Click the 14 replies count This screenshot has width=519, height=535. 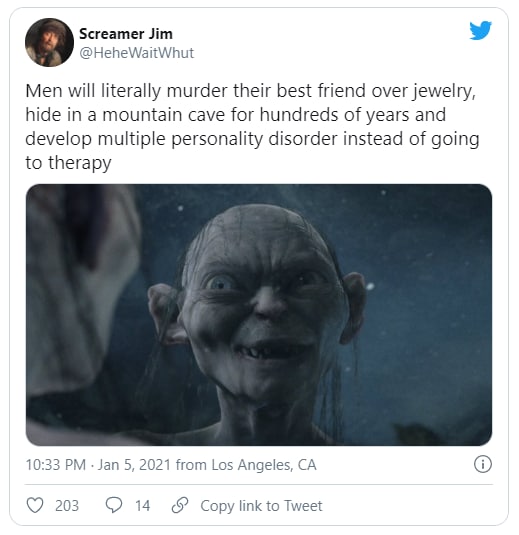(142, 506)
